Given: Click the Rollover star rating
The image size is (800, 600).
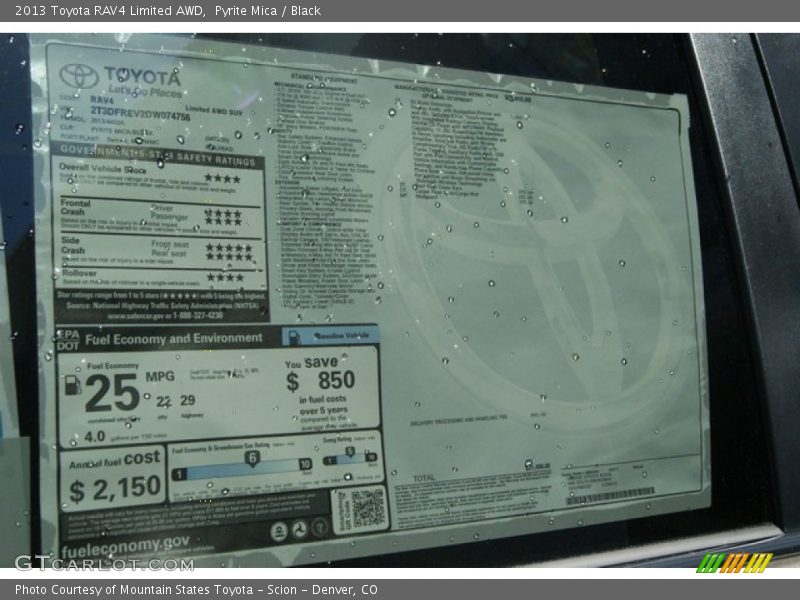Looking at the screenshot, I should click(x=225, y=278).
